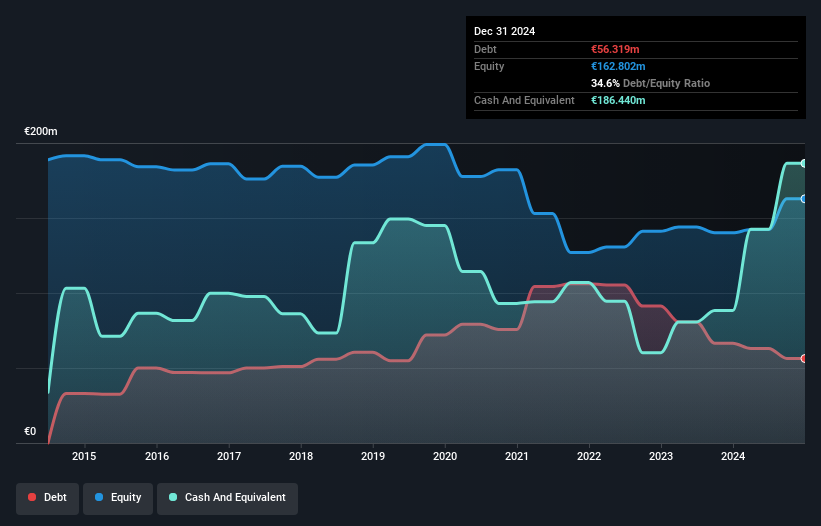Select the red Debt endpoint marker
The width and height of the screenshot is (821, 526).
pos(804,358)
